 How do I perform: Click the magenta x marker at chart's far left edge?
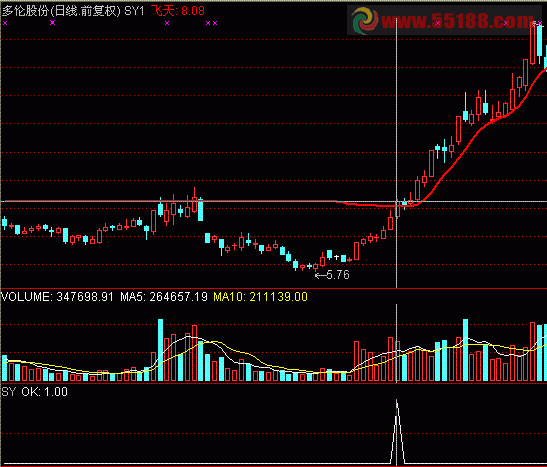(x=5, y=23)
